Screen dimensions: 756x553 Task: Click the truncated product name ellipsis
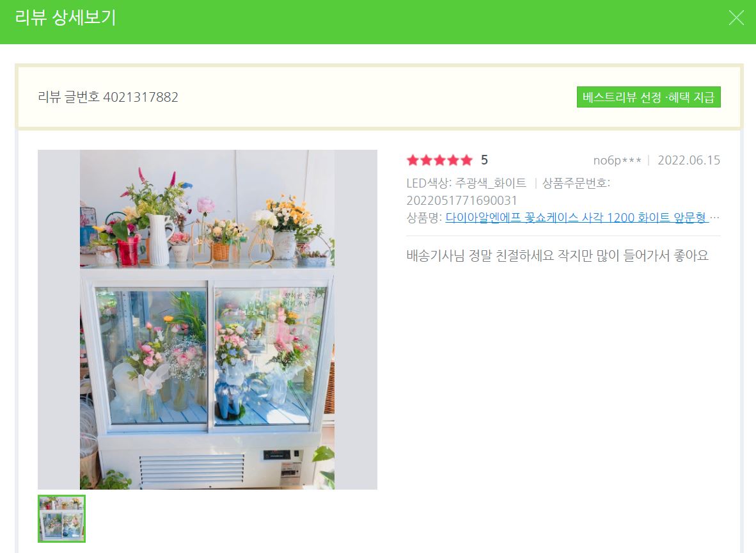(715, 218)
